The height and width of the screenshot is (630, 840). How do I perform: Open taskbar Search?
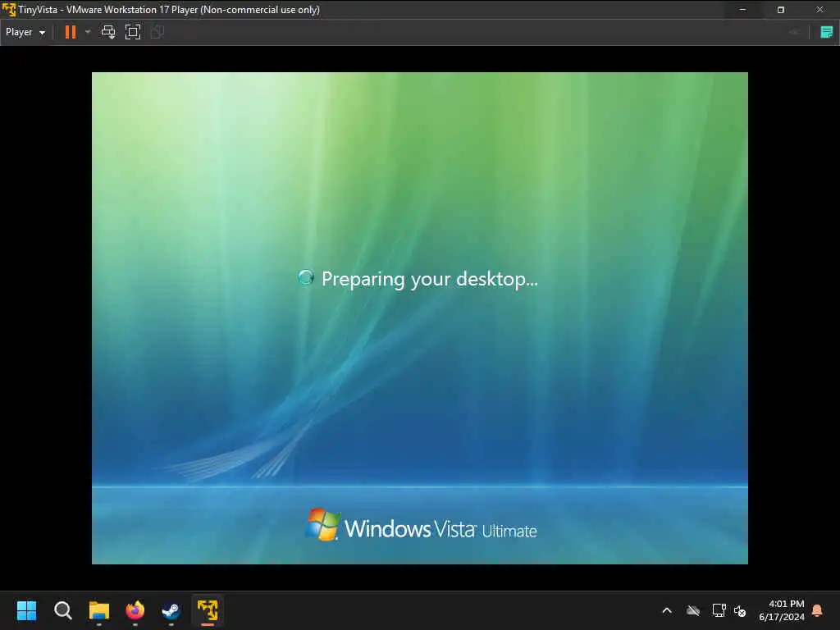click(x=62, y=610)
